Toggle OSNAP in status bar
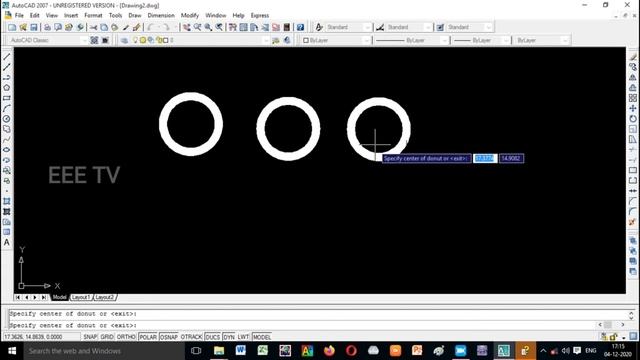The image size is (640, 360). (169, 337)
